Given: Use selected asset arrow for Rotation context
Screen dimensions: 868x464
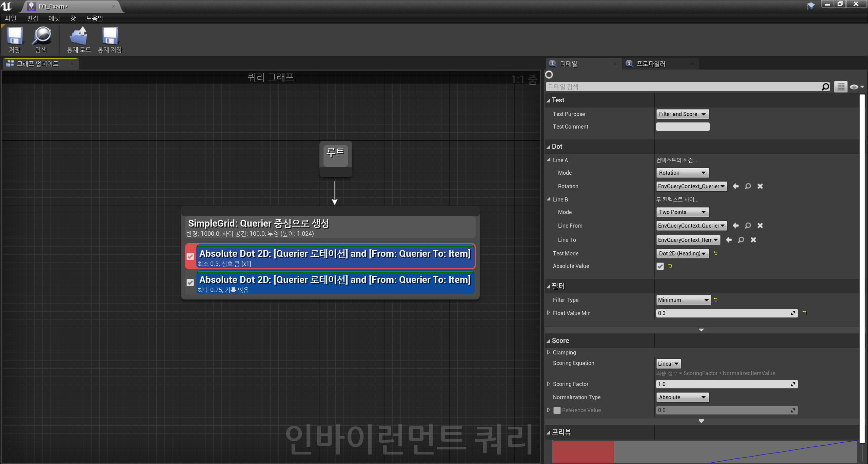Looking at the screenshot, I should tap(735, 186).
